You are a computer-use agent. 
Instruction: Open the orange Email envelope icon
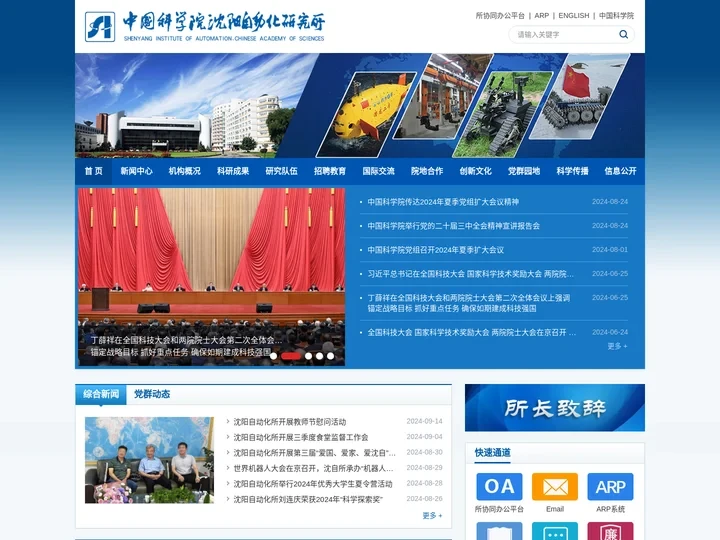555,487
